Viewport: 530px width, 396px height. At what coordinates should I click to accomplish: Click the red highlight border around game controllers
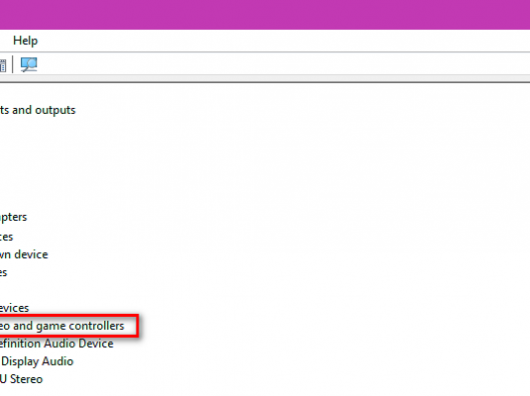(137, 326)
